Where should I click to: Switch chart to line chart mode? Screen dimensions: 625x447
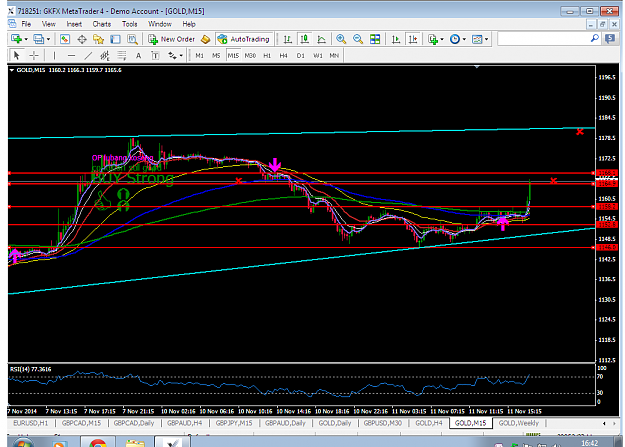tap(321, 39)
